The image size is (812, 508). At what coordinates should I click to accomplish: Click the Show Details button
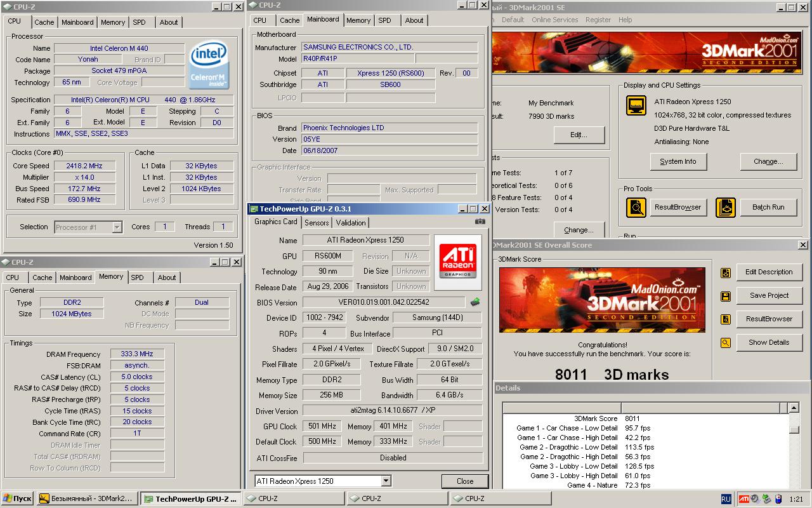(769, 343)
